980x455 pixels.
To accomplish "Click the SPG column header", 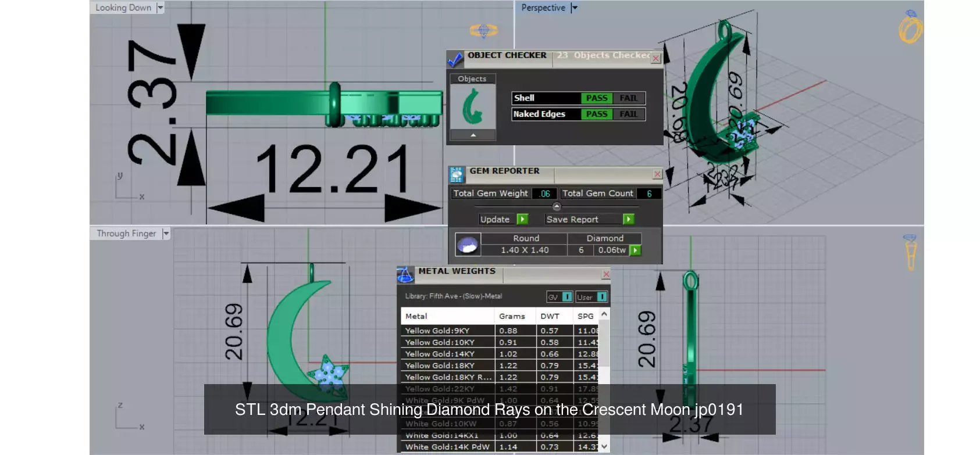I will pyautogui.click(x=586, y=316).
